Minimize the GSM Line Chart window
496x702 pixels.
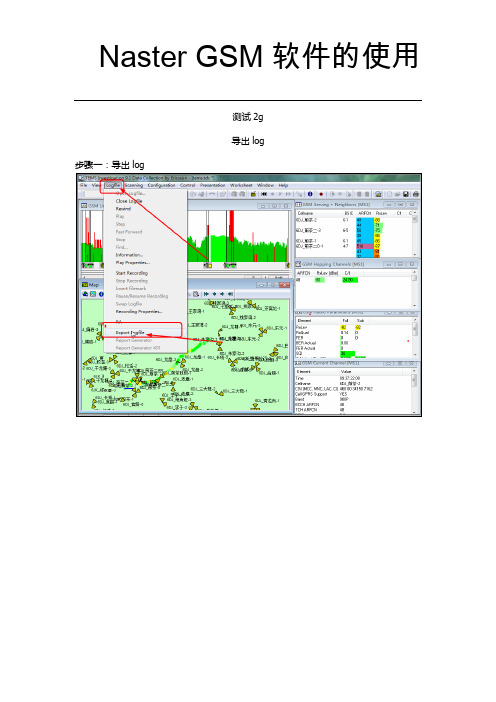263,206
